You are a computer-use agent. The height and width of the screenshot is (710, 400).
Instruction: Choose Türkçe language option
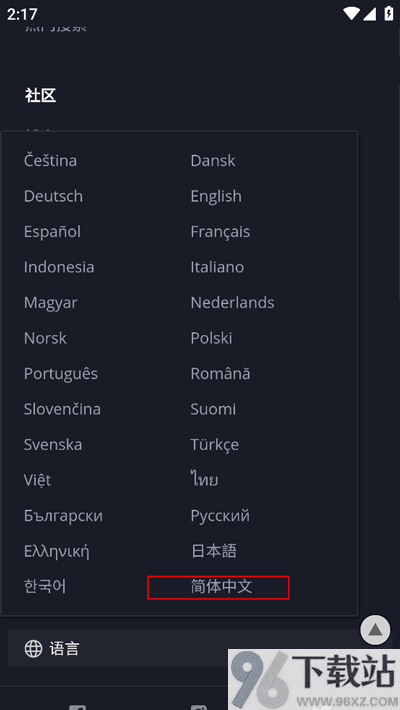pyautogui.click(x=215, y=445)
